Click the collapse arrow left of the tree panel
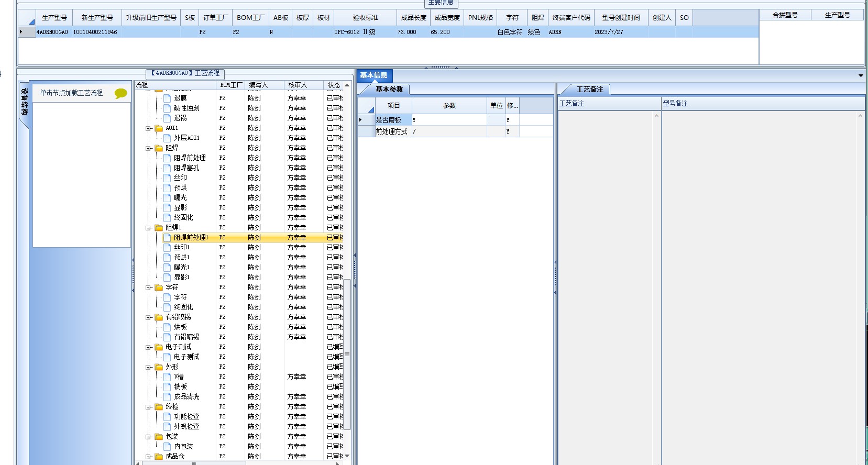Viewport: 868px width, 465px height. click(133, 260)
